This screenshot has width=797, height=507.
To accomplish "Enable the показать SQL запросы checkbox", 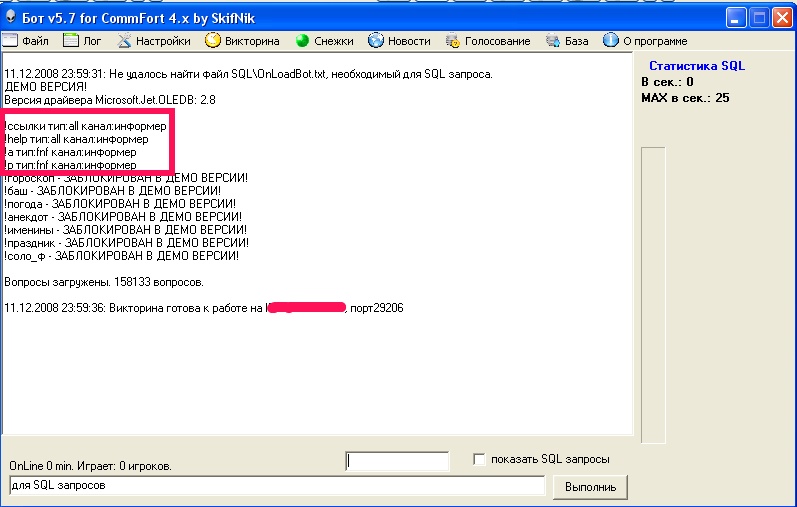I will pos(480,459).
